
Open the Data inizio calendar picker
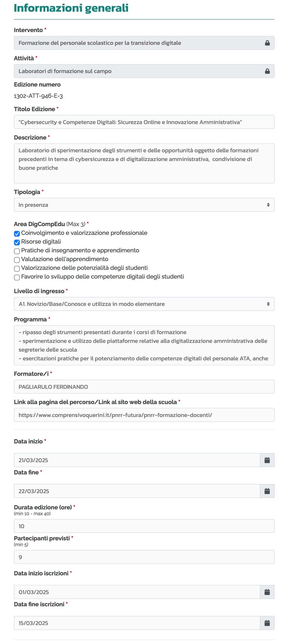pos(267,460)
